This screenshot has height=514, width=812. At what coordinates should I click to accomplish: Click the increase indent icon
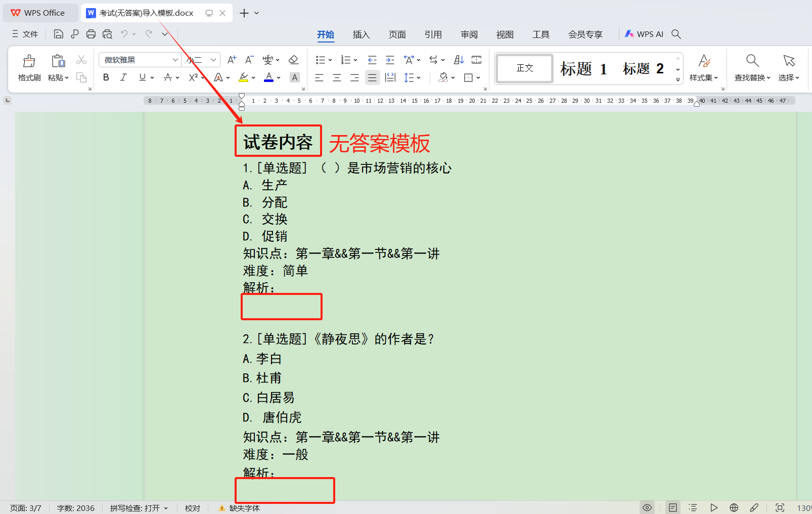(x=390, y=60)
